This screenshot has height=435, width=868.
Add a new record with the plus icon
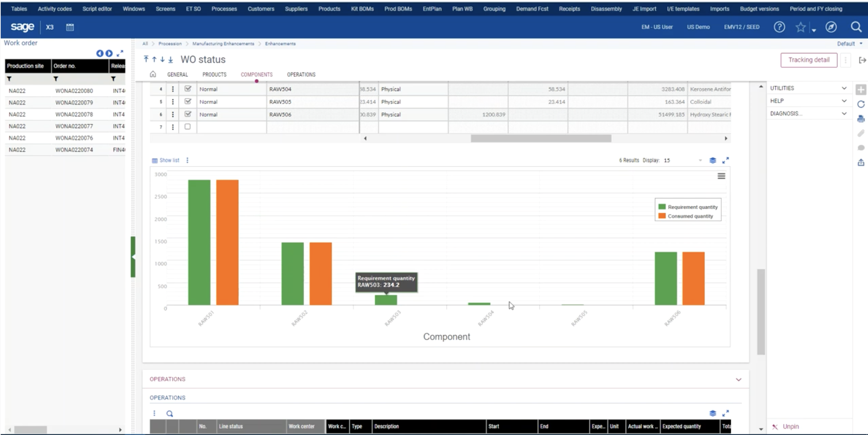[x=862, y=89]
